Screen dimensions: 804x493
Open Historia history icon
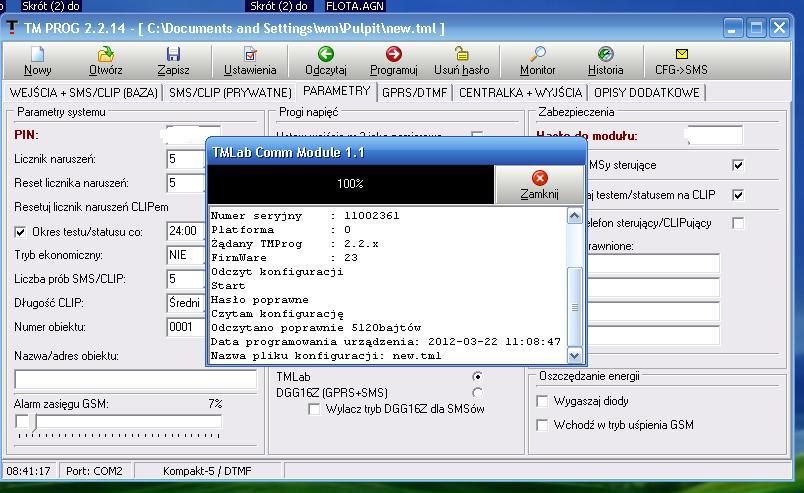pos(606,54)
